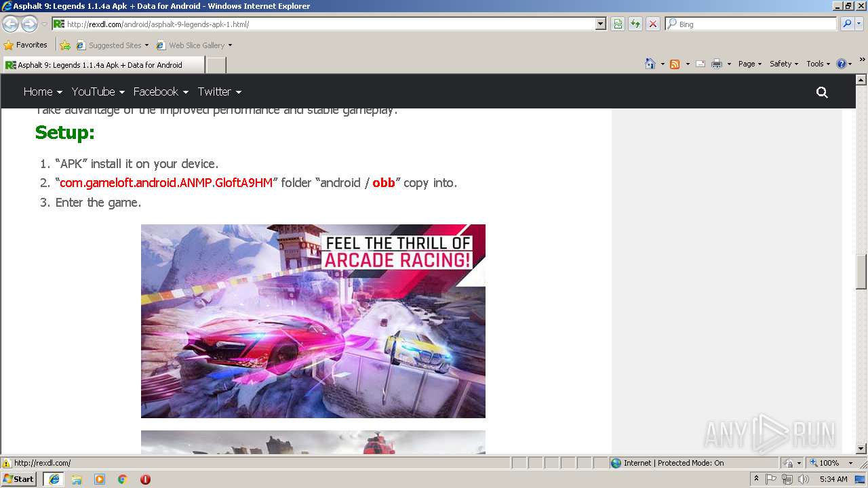Click the com.gameloft.android.ANMP.GloftA9HM red text
The width and height of the screenshot is (868, 488).
point(166,183)
